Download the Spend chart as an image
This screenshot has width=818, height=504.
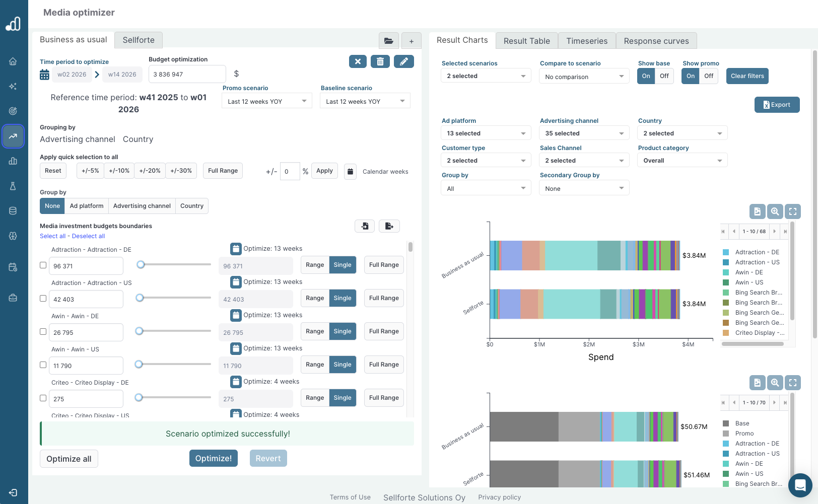pyautogui.click(x=758, y=211)
